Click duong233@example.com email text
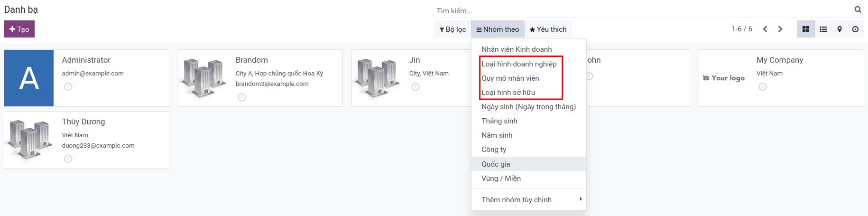The height and width of the screenshot is (216, 868). [98, 146]
